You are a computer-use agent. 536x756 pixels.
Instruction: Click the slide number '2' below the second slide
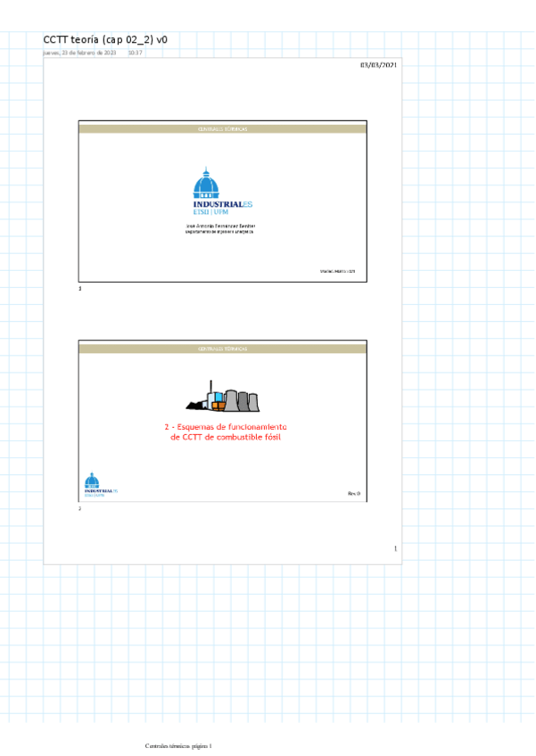tap(80, 508)
